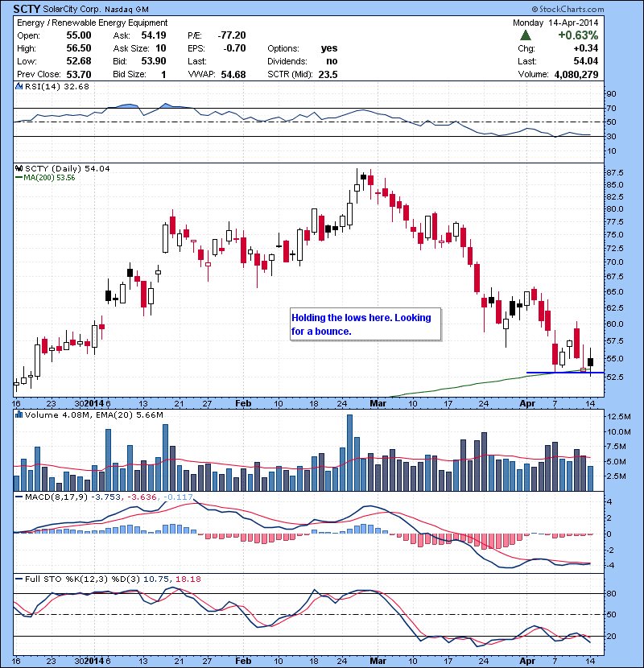Click the Chg value +0.34
644x668 pixels.
tap(585, 48)
